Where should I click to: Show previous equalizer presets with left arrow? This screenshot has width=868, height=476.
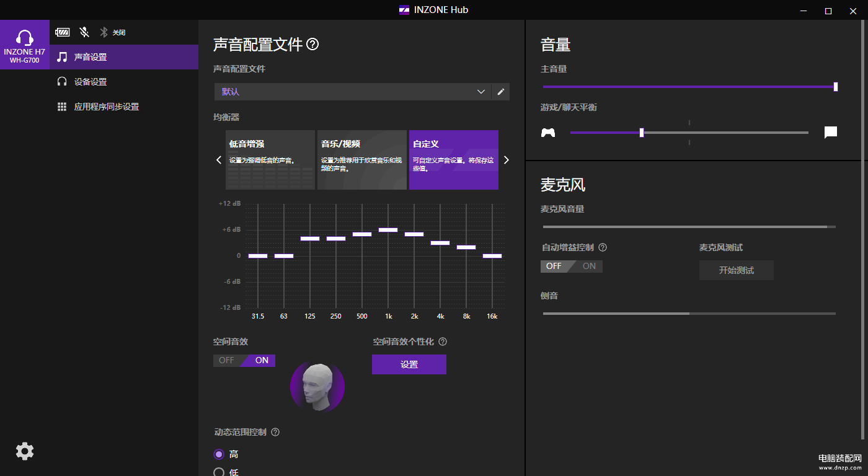click(218, 160)
